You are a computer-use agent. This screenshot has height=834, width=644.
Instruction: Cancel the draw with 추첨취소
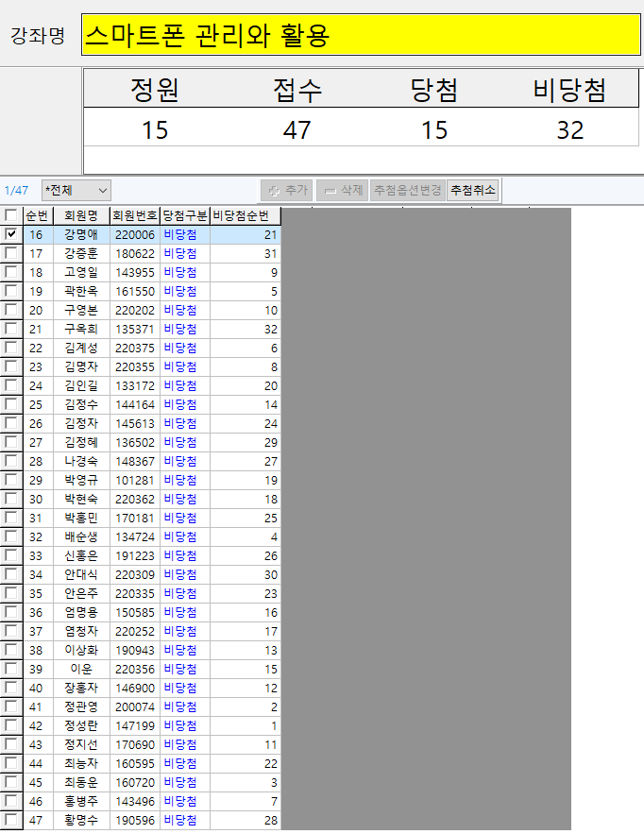pos(473,191)
